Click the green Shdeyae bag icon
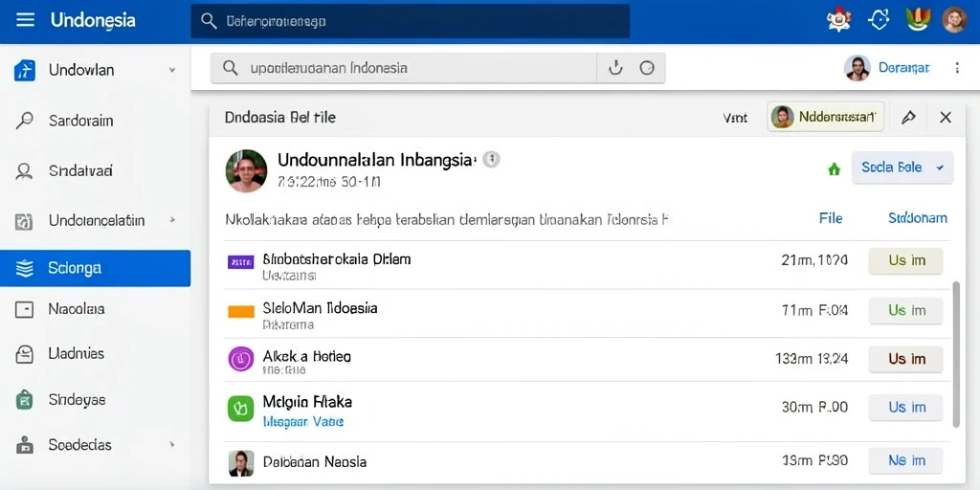This screenshot has width=980, height=490. point(24,400)
